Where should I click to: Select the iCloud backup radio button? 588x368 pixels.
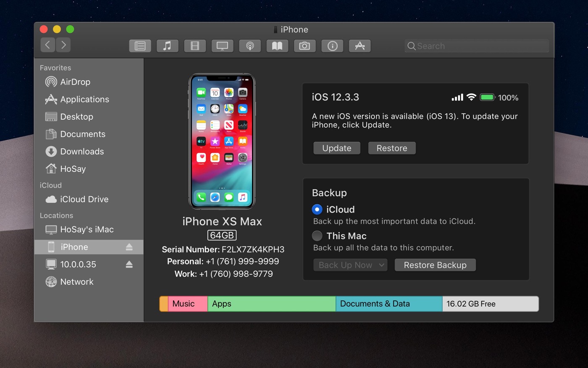317,209
